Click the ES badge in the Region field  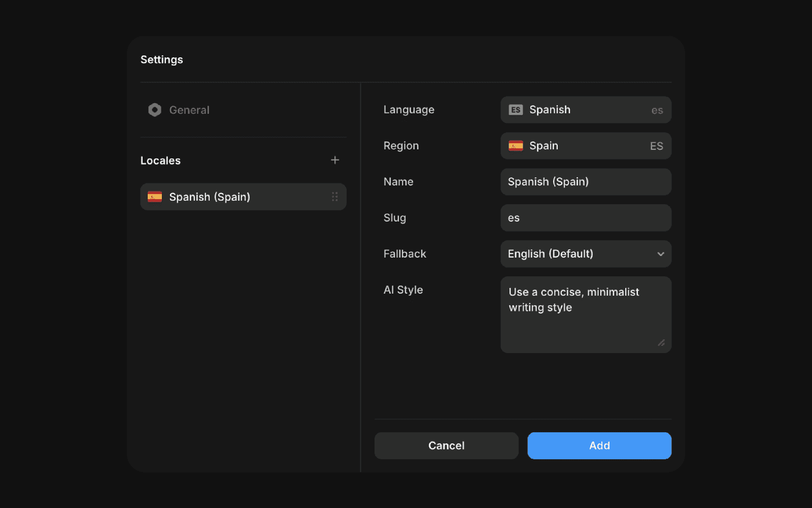[x=656, y=146]
